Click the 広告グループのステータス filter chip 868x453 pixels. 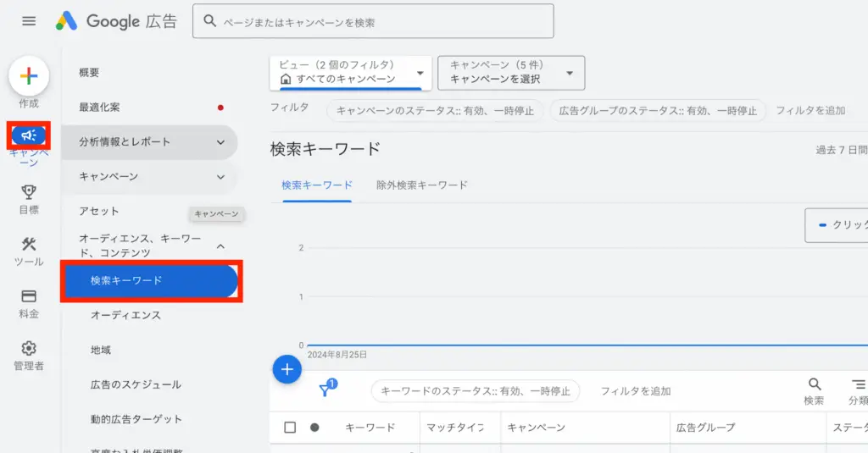[658, 111]
